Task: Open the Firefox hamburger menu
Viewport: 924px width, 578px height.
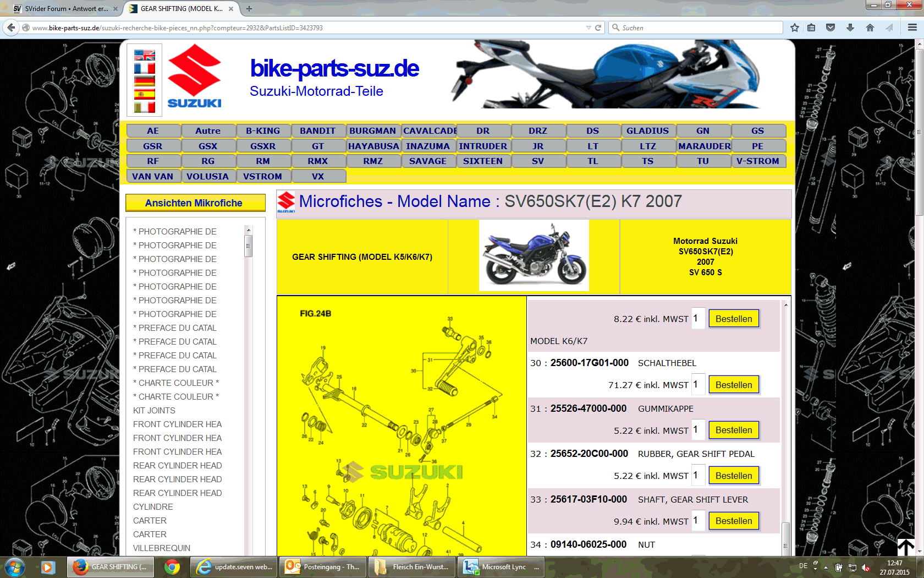Action: 912,28
